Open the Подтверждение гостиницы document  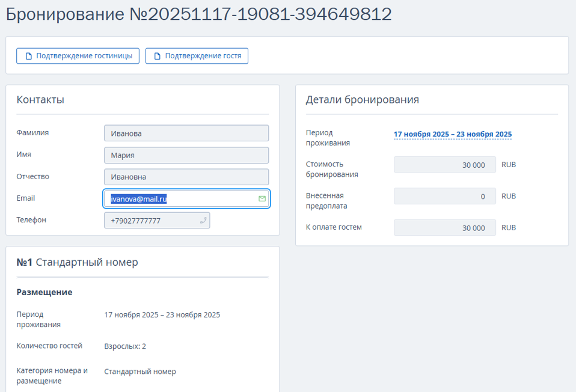point(78,56)
